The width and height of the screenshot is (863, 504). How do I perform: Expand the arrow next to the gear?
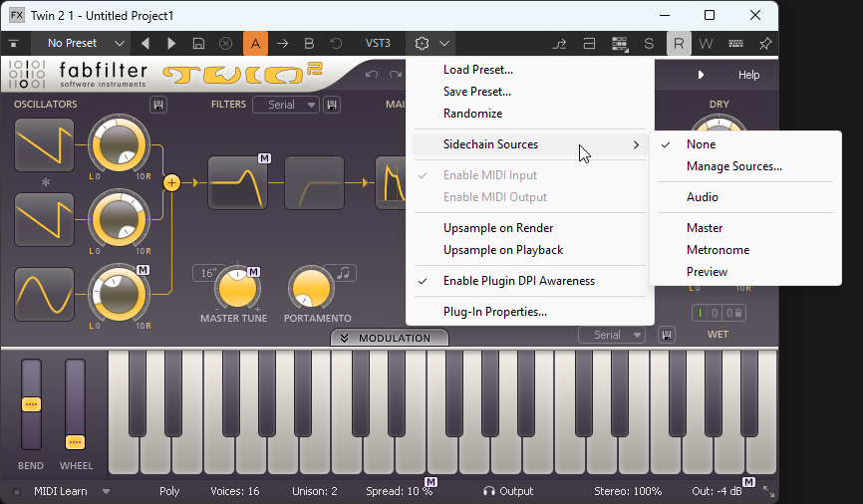[x=444, y=44]
